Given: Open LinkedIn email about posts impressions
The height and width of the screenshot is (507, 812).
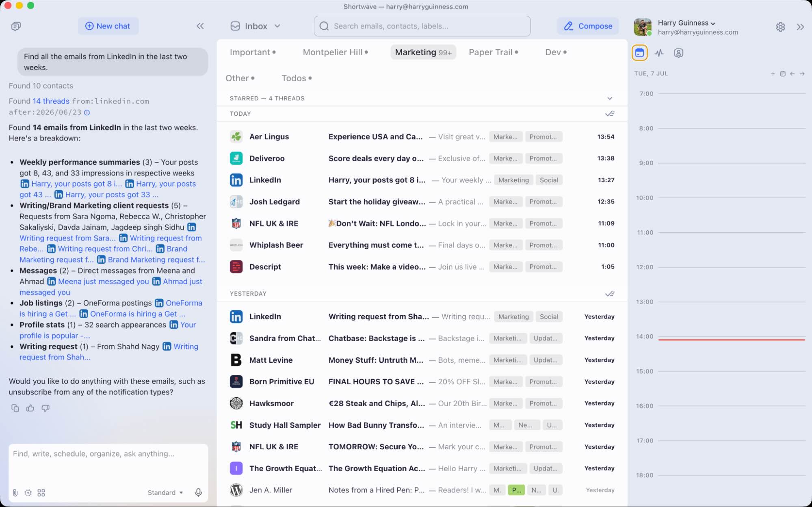Looking at the screenshot, I should (x=422, y=180).
